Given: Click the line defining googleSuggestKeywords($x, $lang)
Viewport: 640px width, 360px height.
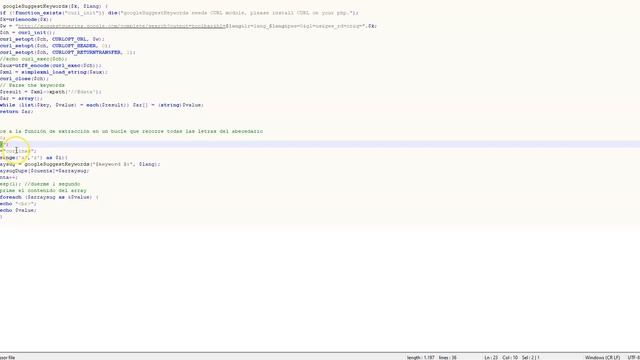Looking at the screenshot, I should click(55, 7).
